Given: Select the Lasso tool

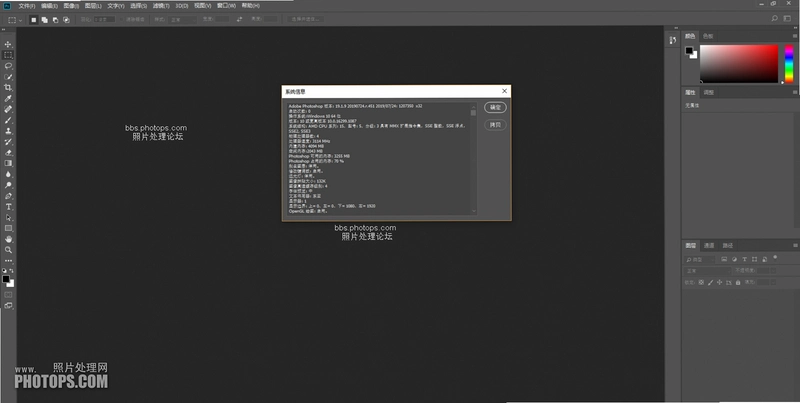Looking at the screenshot, I should (8, 66).
